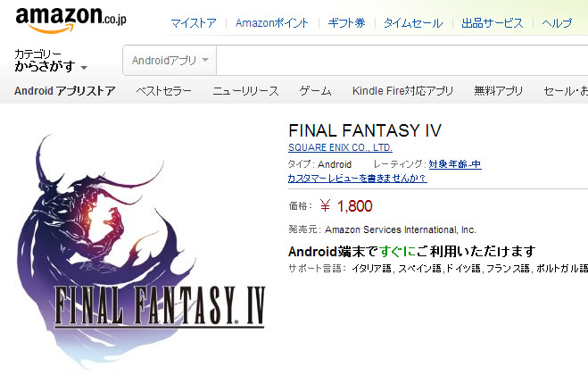Select the ニューリリース tab
This screenshot has width=588, height=392.
pos(245,91)
